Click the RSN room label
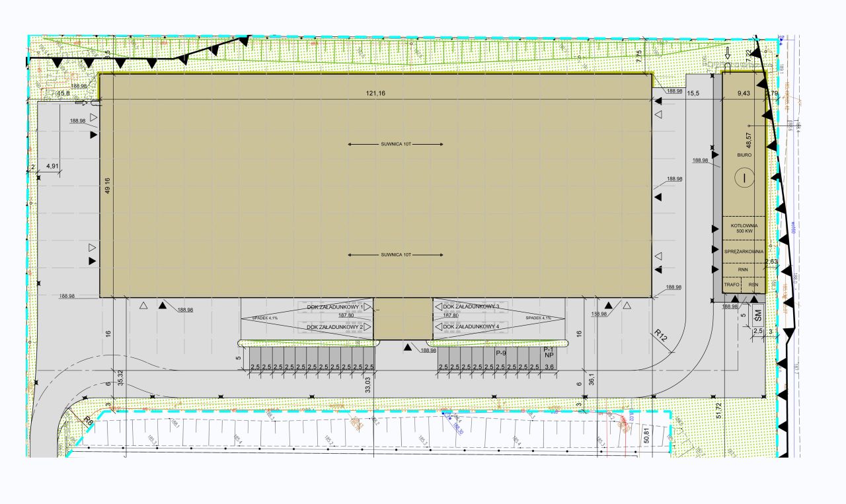This screenshot has height=504, width=846. [x=753, y=285]
